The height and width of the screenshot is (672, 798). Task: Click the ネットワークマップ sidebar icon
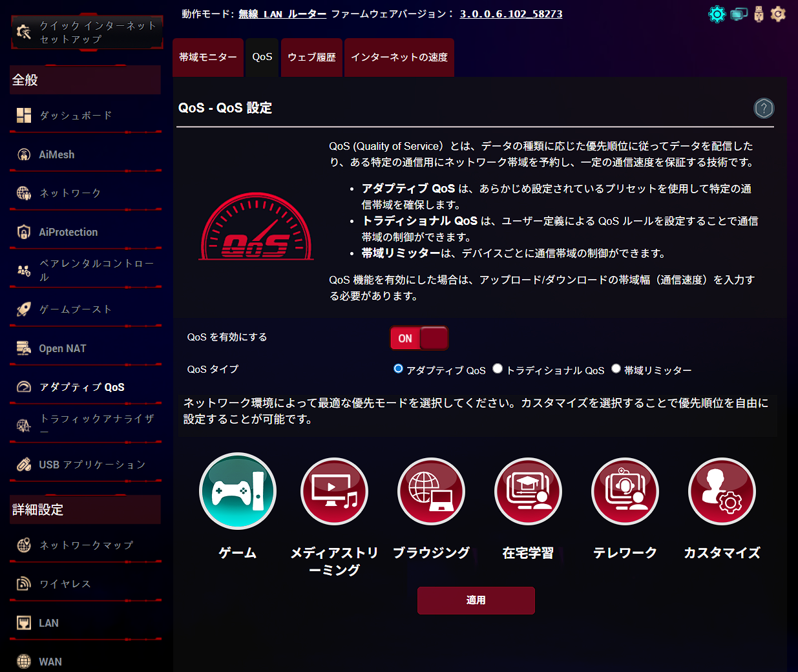click(x=24, y=545)
